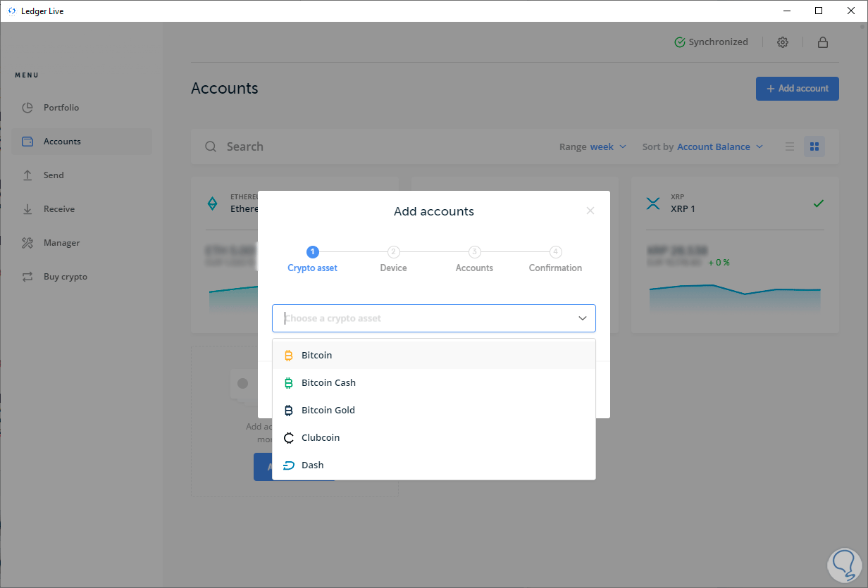This screenshot has height=588, width=868.
Task: Close the Add accounts dialog
Action: pos(590,211)
